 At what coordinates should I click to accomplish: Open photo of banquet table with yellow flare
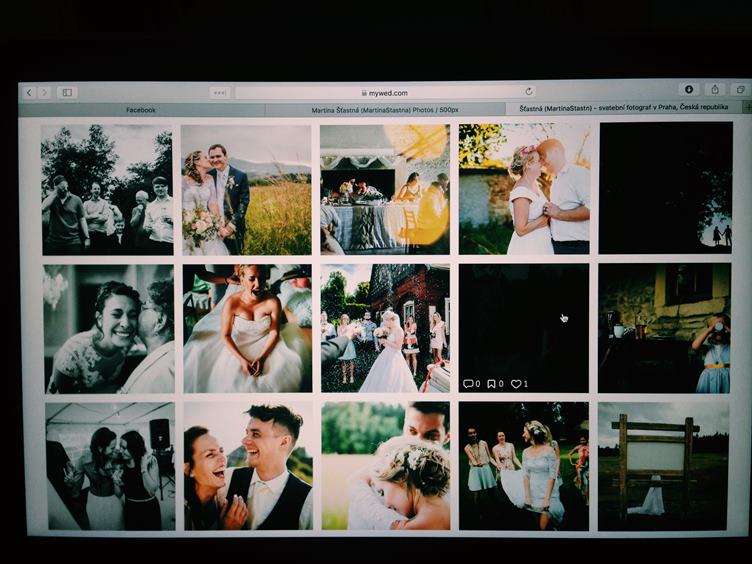385,189
